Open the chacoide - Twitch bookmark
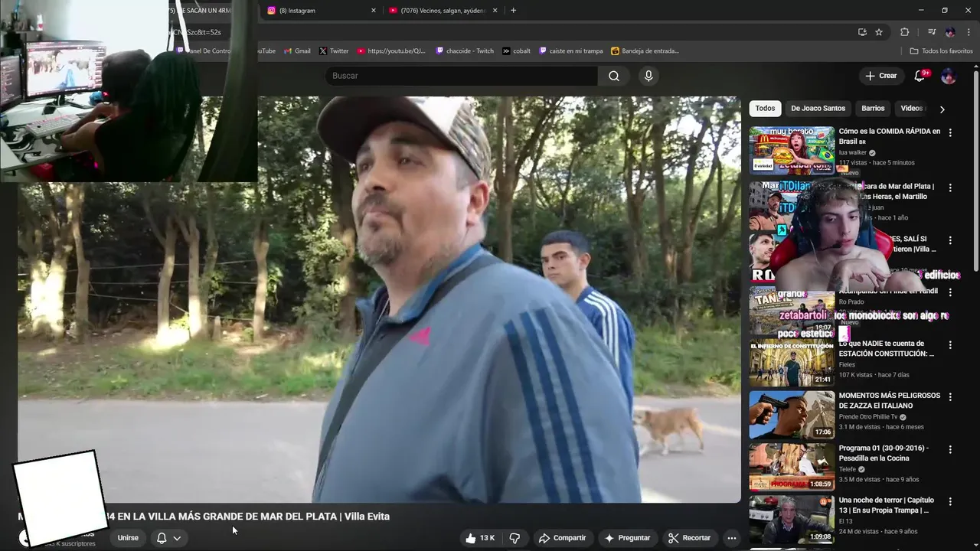The width and height of the screenshot is (980, 551). 465,51
